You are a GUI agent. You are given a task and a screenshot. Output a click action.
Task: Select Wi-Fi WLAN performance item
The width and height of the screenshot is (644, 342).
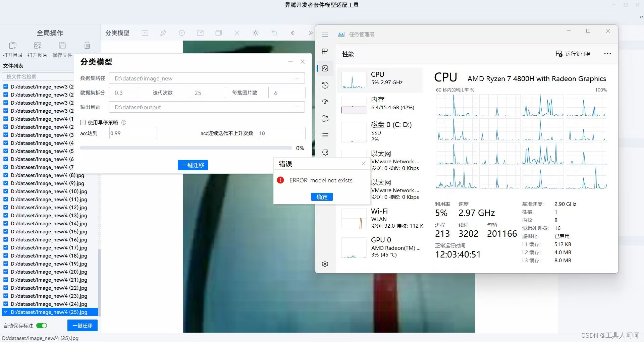380,219
